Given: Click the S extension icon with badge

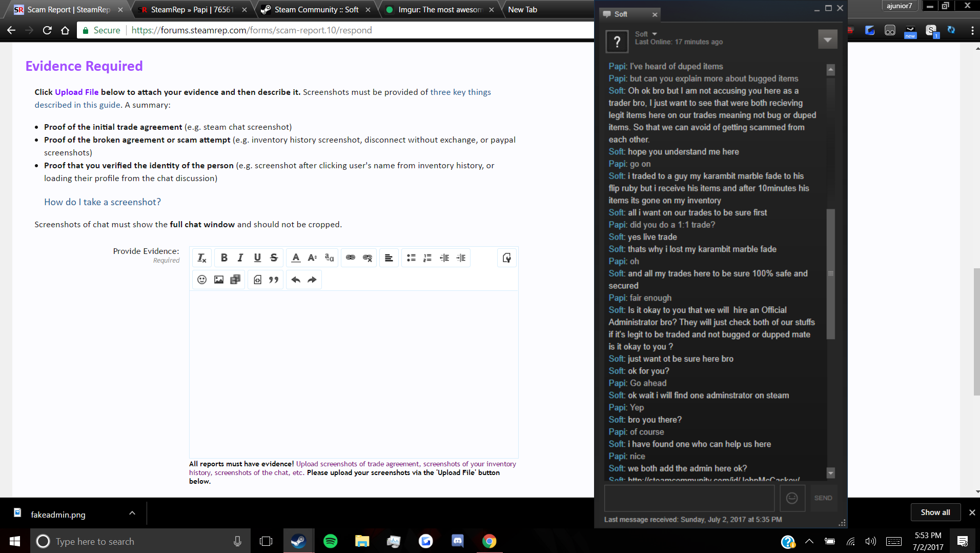Looking at the screenshot, I should point(931,31).
